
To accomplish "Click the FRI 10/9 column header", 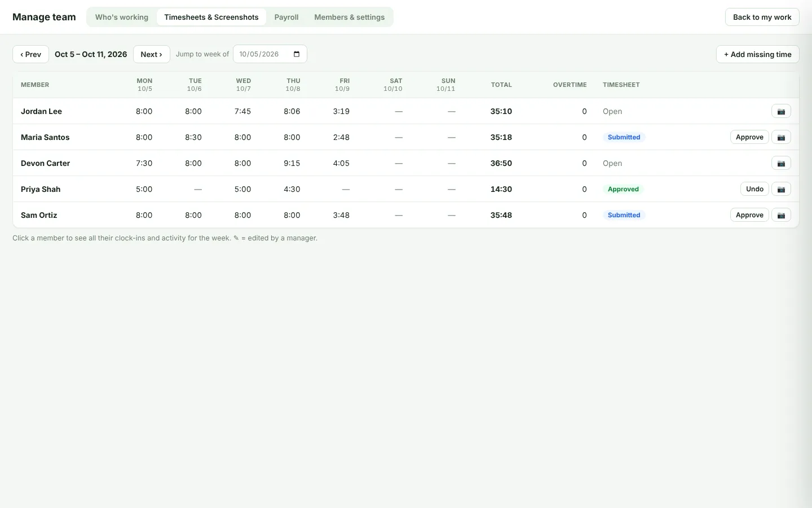I will point(342,85).
